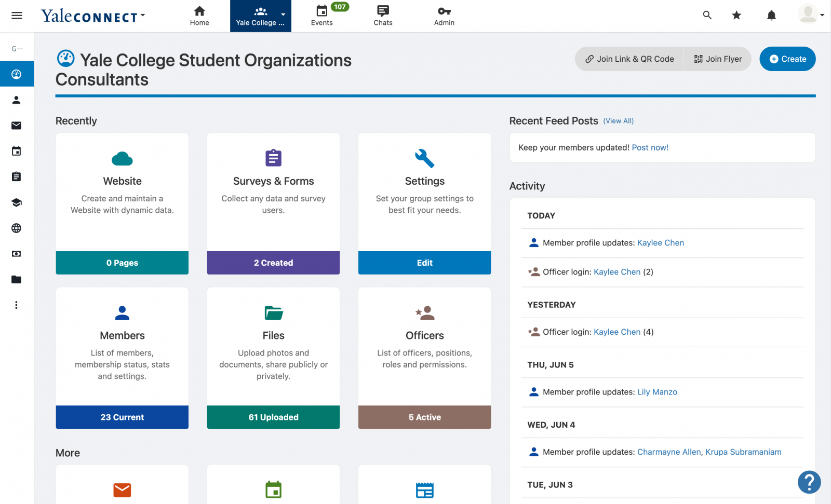The width and height of the screenshot is (831, 504).
Task: Open Krupa Subramaniam profile link
Action: (x=743, y=452)
